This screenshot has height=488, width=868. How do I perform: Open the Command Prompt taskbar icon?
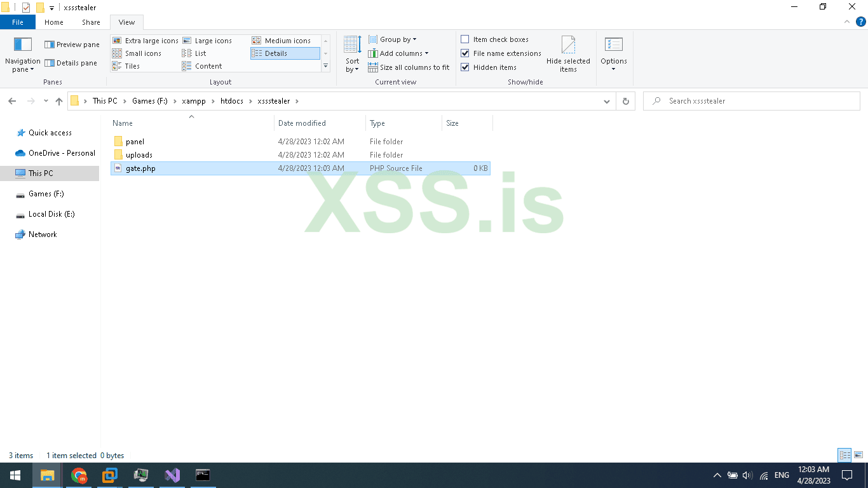203,475
